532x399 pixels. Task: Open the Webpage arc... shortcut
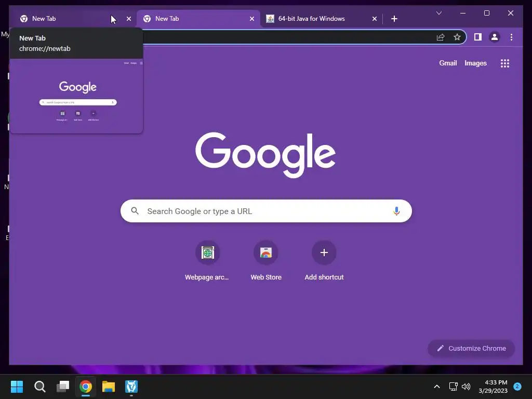207,261
